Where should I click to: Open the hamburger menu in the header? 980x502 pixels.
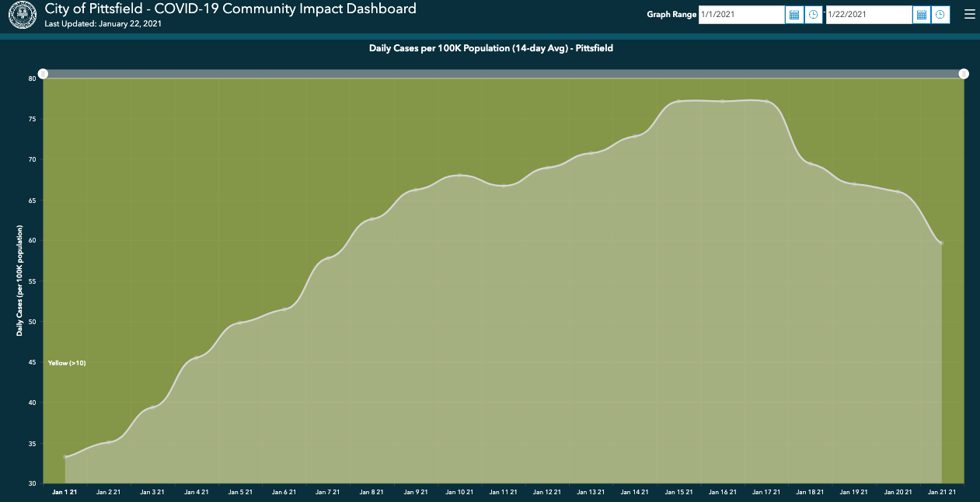(x=968, y=14)
